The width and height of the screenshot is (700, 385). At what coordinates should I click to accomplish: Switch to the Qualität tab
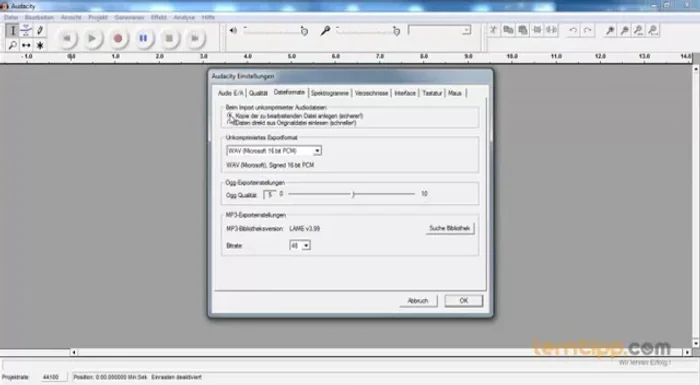258,93
